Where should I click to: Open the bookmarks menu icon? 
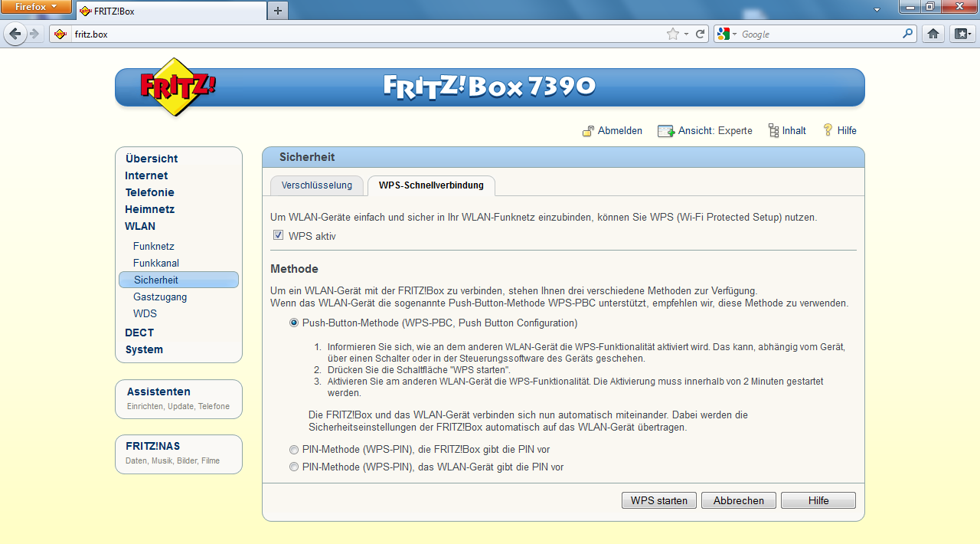point(962,34)
